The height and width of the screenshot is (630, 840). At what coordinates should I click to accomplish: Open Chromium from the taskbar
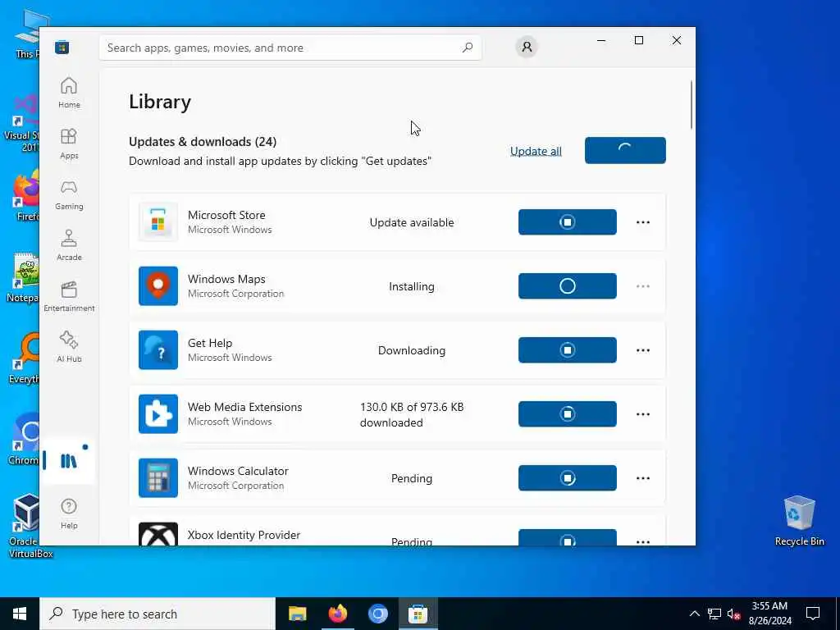pyautogui.click(x=377, y=614)
